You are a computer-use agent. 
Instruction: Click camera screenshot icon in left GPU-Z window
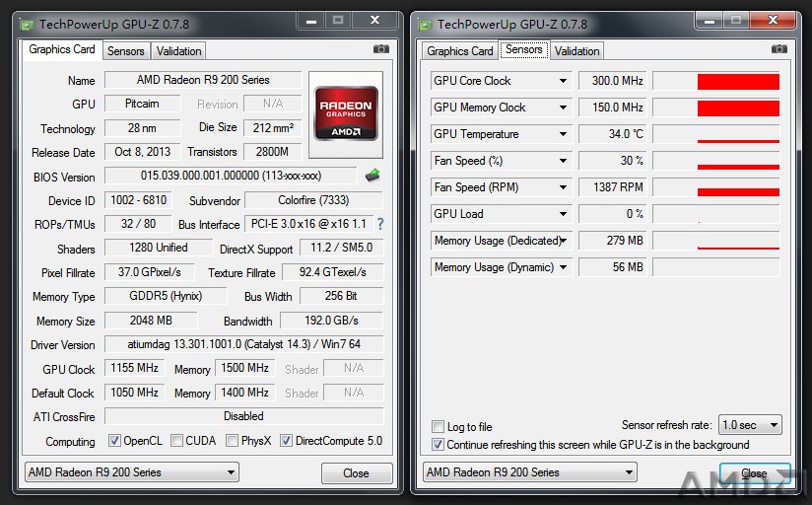[381, 49]
